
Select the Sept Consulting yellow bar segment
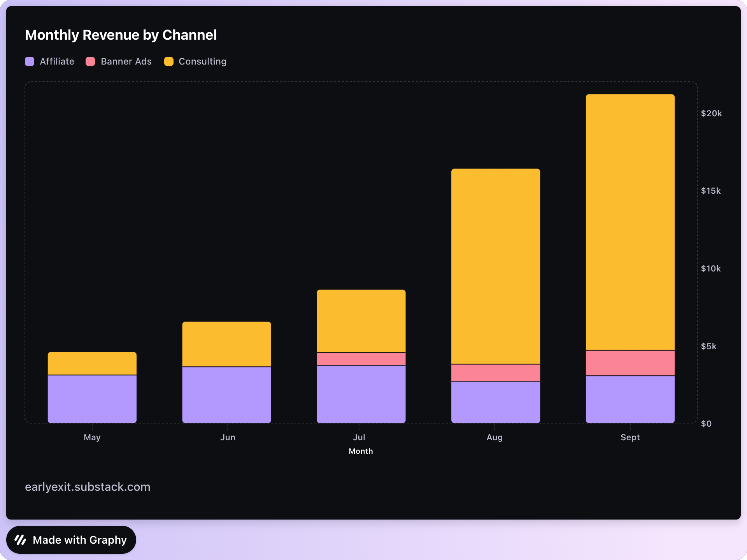pyautogui.click(x=630, y=222)
